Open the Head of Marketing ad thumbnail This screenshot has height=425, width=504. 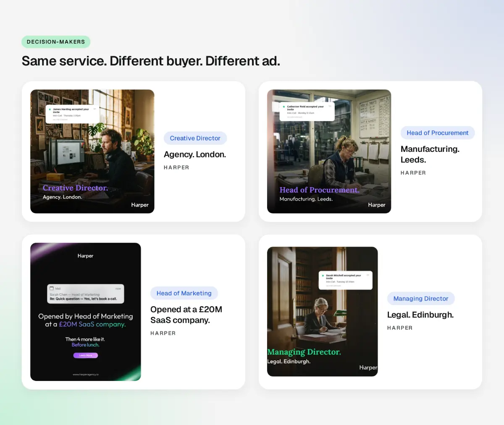point(86,312)
